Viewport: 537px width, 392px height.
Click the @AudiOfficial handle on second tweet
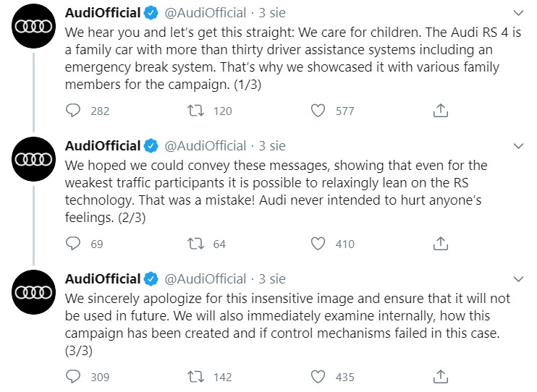tap(206, 146)
